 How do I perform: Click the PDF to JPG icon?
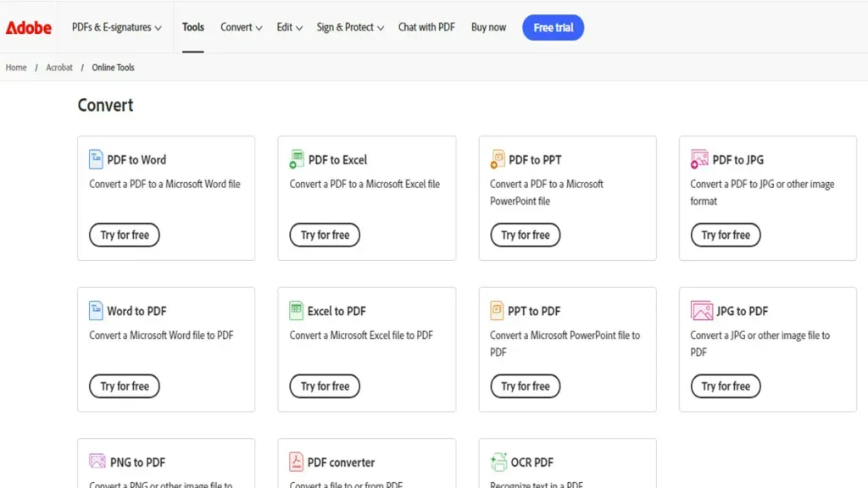(699, 159)
